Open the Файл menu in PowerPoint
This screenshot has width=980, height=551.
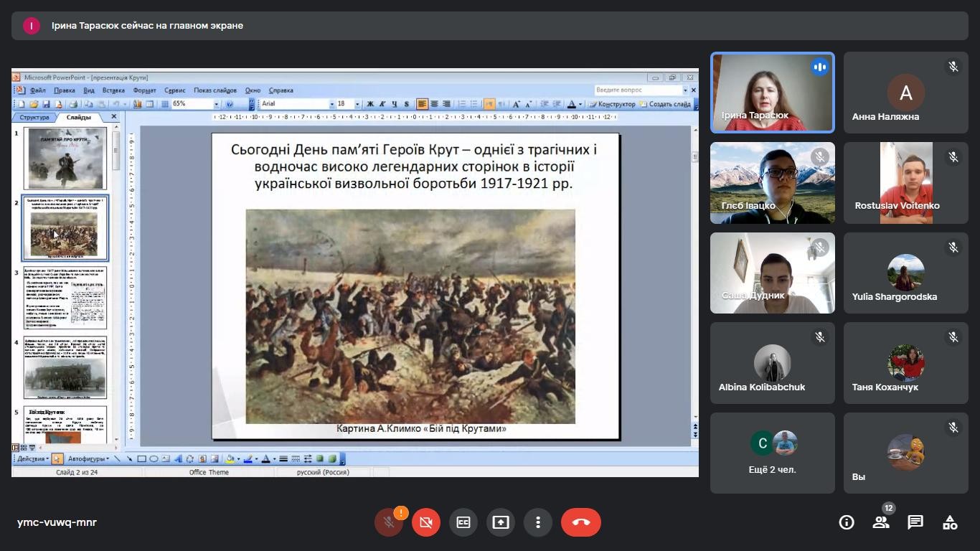pos(38,90)
